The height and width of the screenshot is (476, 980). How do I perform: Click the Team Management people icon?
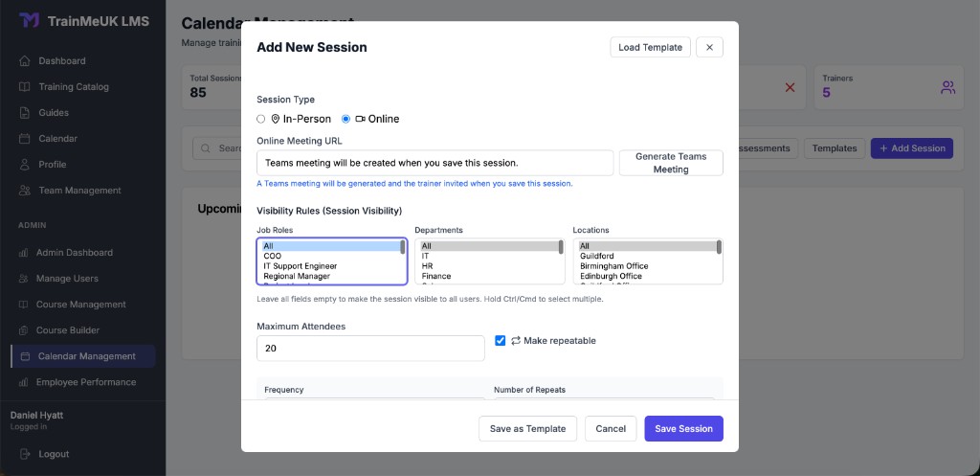(x=24, y=191)
